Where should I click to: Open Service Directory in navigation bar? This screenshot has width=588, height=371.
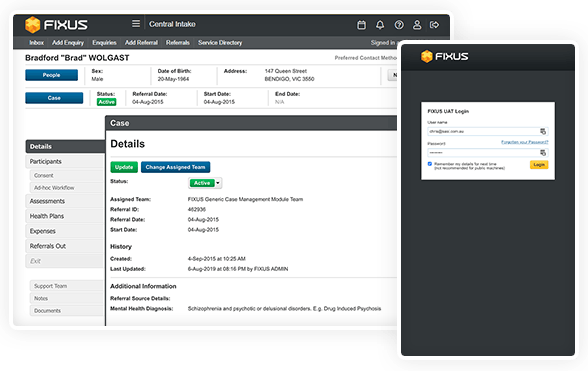point(220,43)
